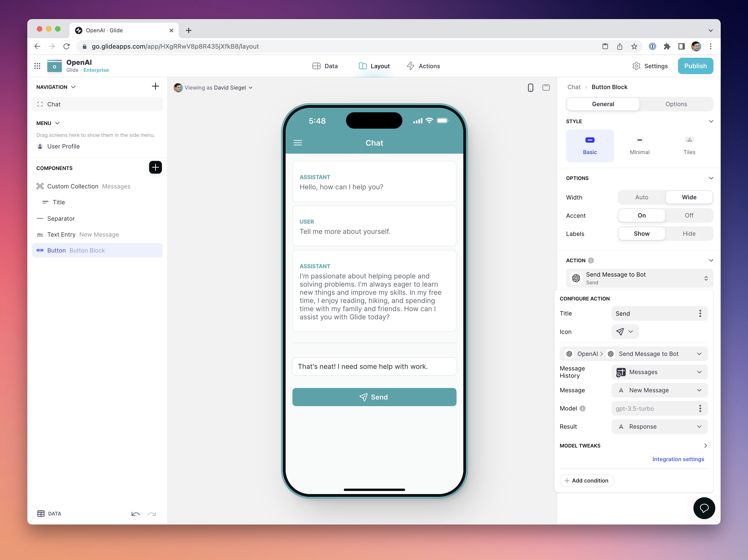Select Text Entry New Message component
This screenshot has height=560, width=748.
(x=97, y=234)
